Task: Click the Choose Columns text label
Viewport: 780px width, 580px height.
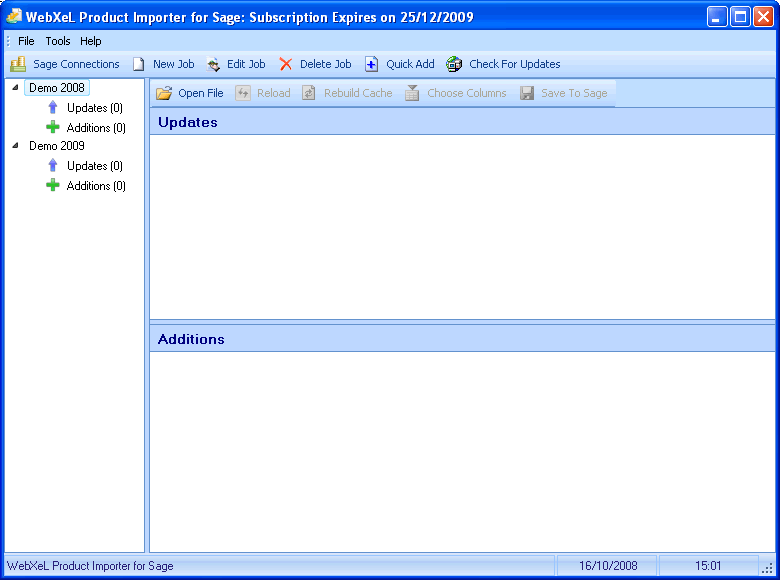Action: [467, 93]
